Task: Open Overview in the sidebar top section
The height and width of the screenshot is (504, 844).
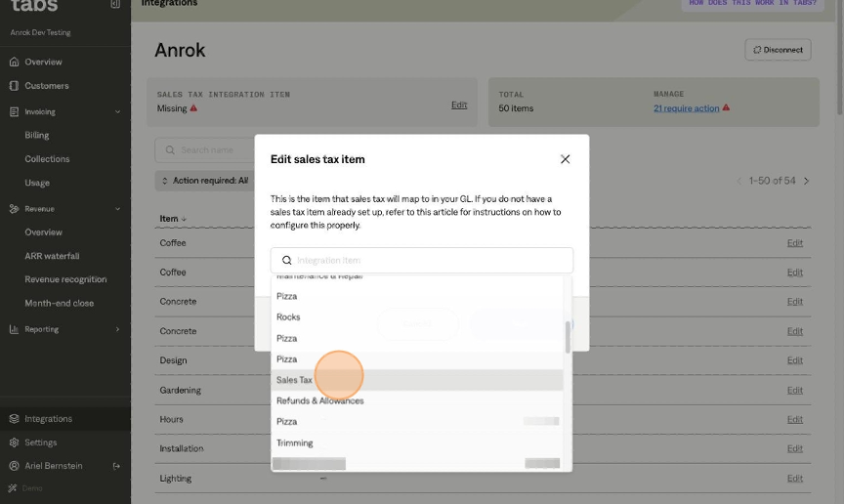Action: [x=43, y=62]
